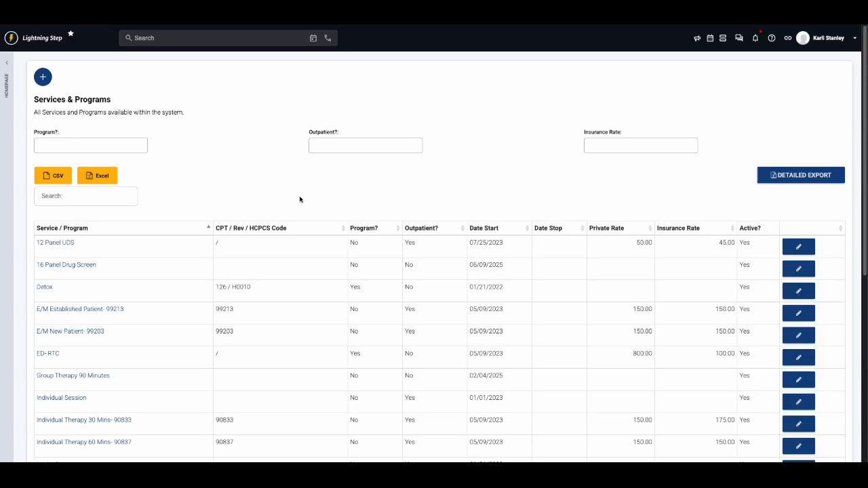Image resolution: width=868 pixels, height=488 pixels.
Task: Open the notifications bell in the top bar
Action: tap(755, 38)
